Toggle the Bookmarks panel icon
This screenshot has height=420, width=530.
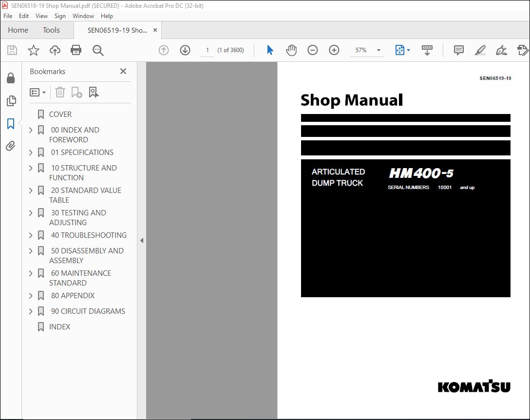click(x=11, y=124)
